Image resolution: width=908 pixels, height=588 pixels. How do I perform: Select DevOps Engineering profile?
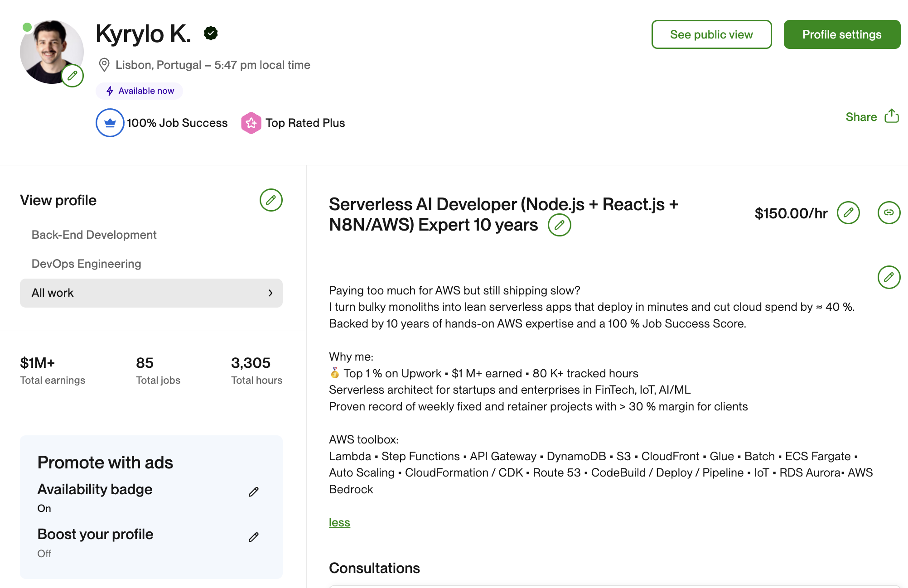coord(86,264)
